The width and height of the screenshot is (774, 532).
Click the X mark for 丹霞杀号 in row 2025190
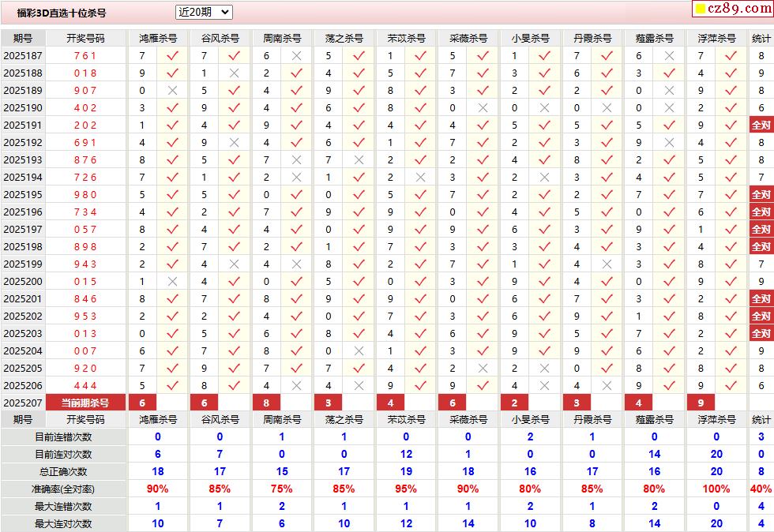click(x=607, y=107)
